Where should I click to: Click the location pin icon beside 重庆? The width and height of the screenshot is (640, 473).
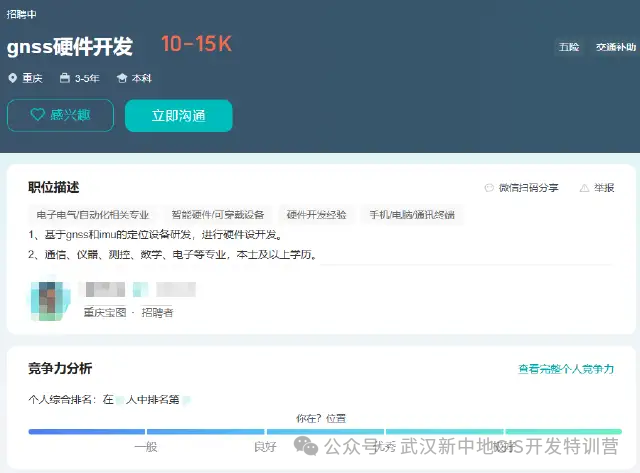coord(13,78)
